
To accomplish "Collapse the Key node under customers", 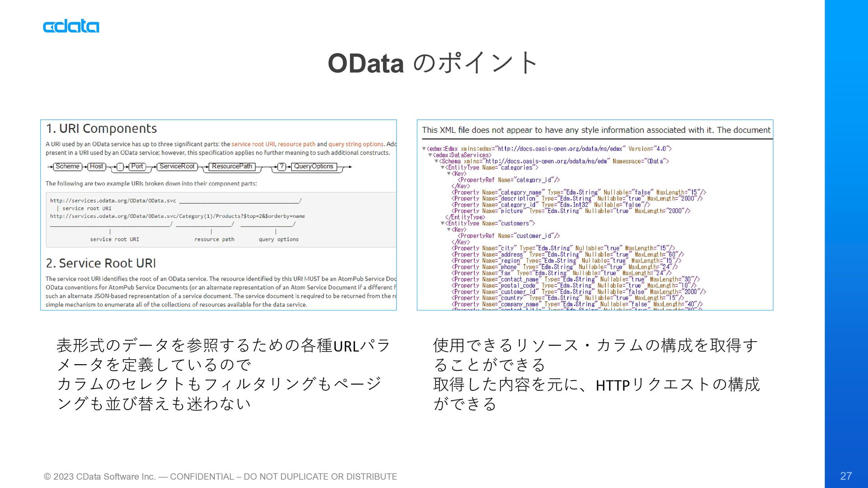I will click(449, 230).
